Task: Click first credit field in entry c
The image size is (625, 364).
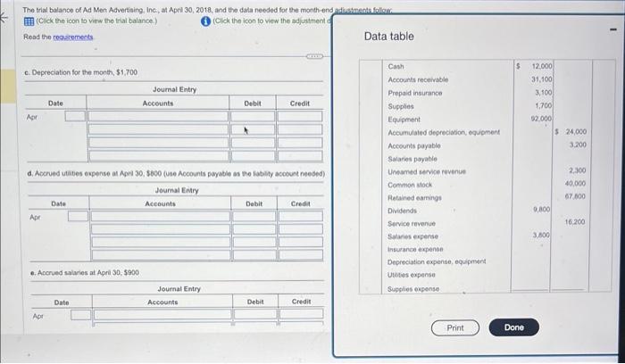Action: [x=300, y=116]
